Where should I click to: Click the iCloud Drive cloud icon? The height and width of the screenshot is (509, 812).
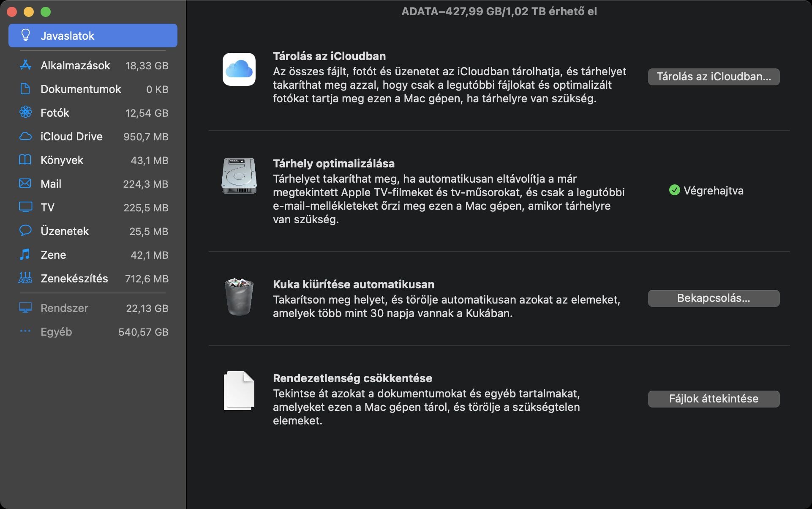(x=25, y=136)
